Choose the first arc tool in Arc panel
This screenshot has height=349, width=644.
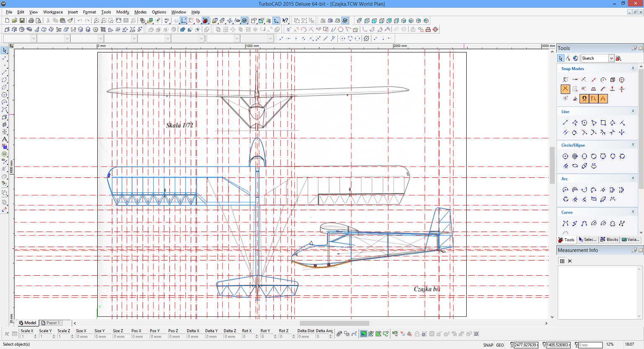click(x=565, y=190)
